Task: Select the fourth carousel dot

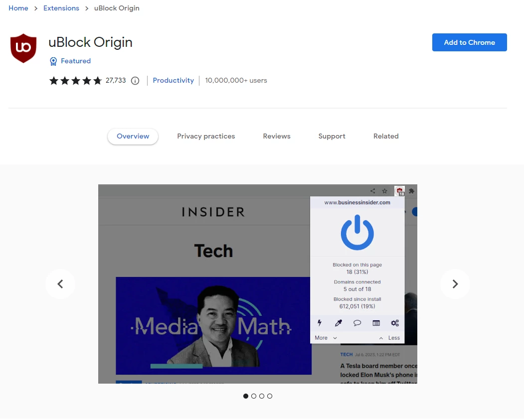Action: [270, 396]
